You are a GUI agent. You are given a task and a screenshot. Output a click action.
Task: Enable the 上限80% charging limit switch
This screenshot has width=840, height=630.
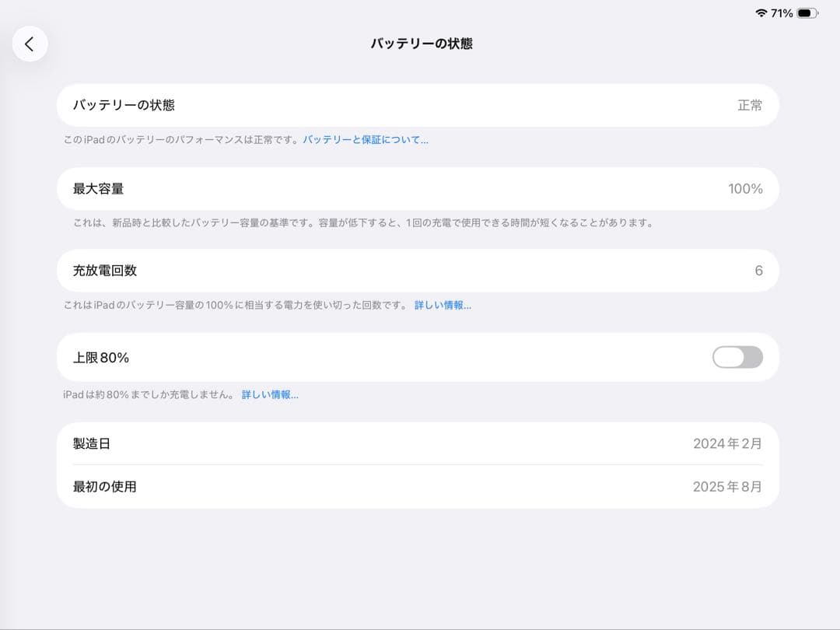(x=736, y=357)
